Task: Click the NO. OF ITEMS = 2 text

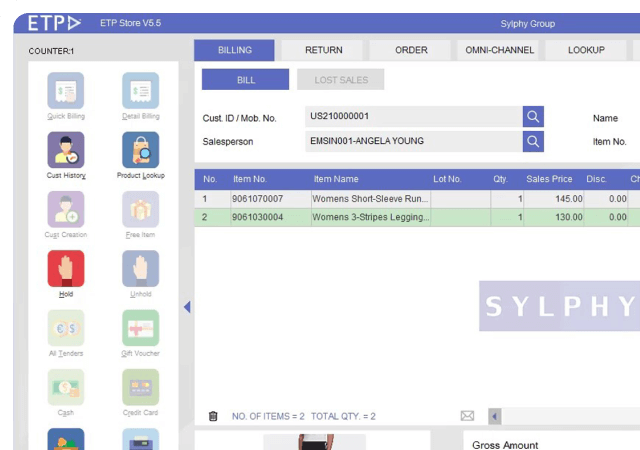Action: tap(268, 417)
